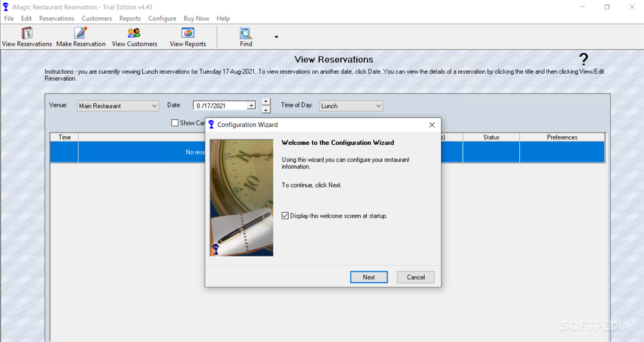This screenshot has width=644, height=342.
Task: Click the iMagic app icon in title bar
Action: pyautogui.click(x=6, y=7)
